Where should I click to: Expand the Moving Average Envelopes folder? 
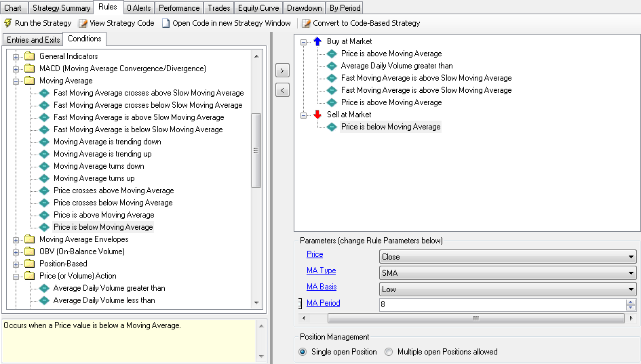click(16, 239)
